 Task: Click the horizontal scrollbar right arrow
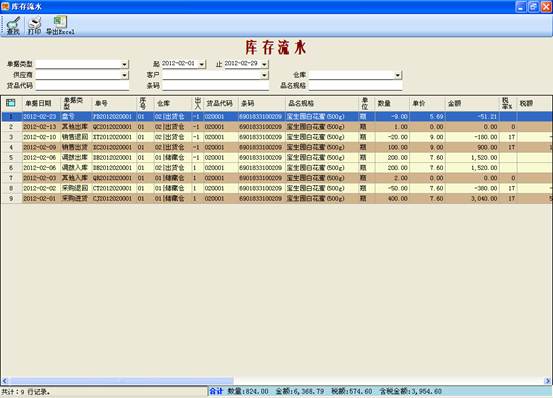547,381
